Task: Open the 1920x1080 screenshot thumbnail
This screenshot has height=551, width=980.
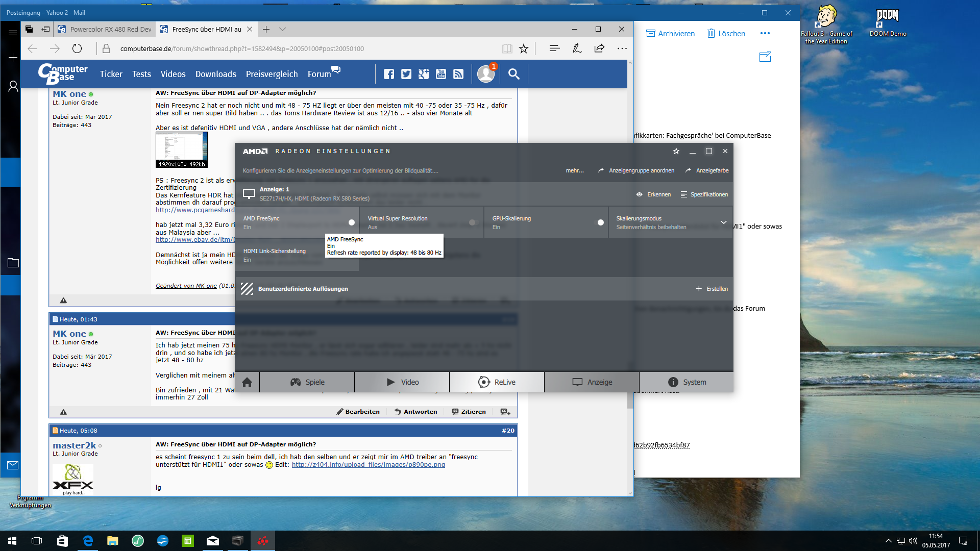Action: click(x=181, y=149)
